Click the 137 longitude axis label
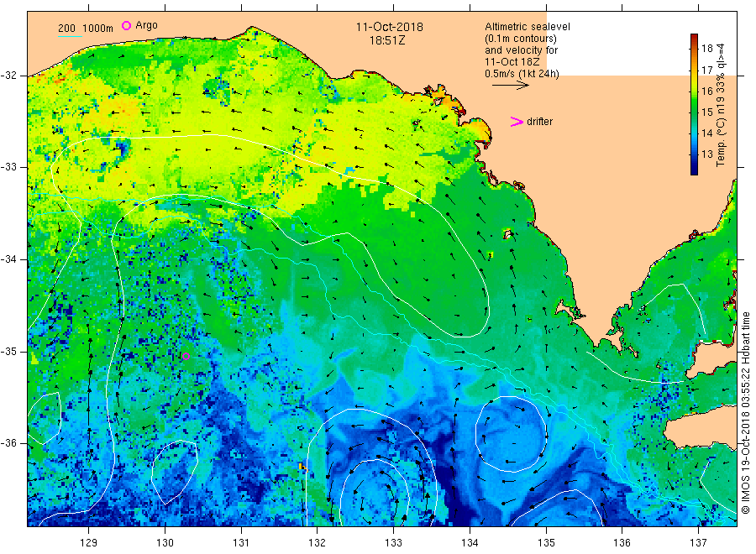The height and width of the screenshot is (554, 756). [x=698, y=543]
